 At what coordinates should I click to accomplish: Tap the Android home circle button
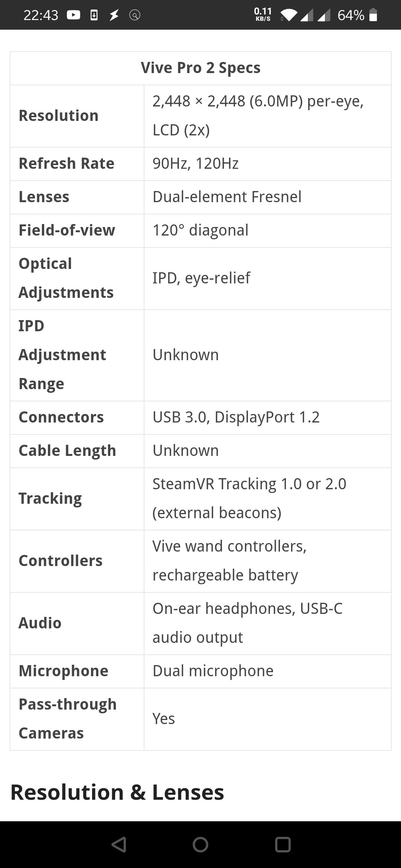[200, 844]
